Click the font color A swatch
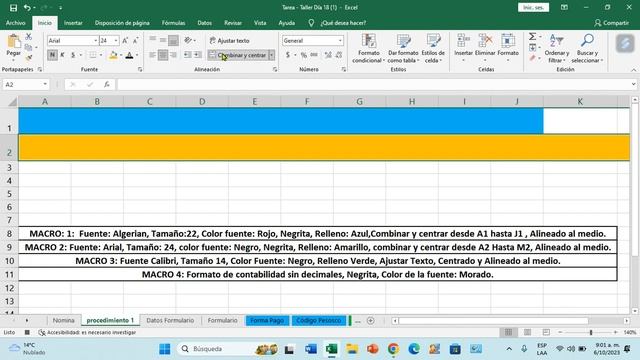This screenshot has width=640, height=360. [129, 55]
